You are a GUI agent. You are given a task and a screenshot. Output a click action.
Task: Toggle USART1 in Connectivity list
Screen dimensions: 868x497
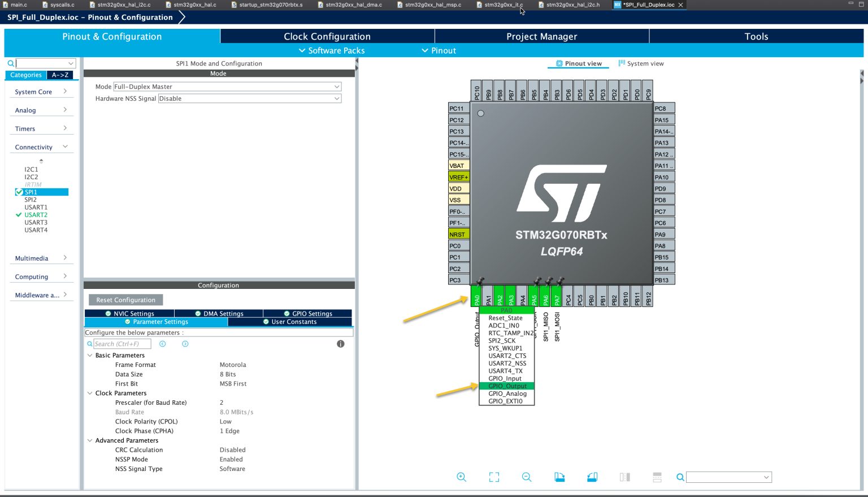point(36,207)
